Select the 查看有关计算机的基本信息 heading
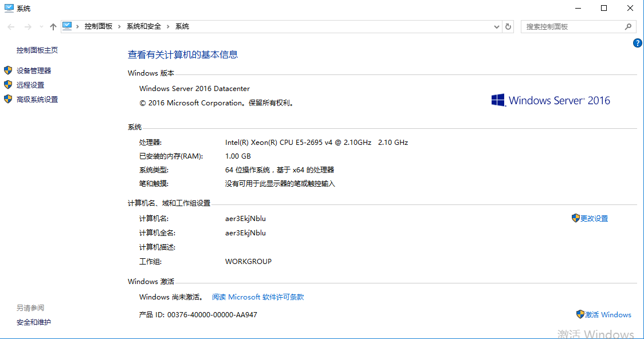This screenshot has width=644, height=339. point(183,54)
